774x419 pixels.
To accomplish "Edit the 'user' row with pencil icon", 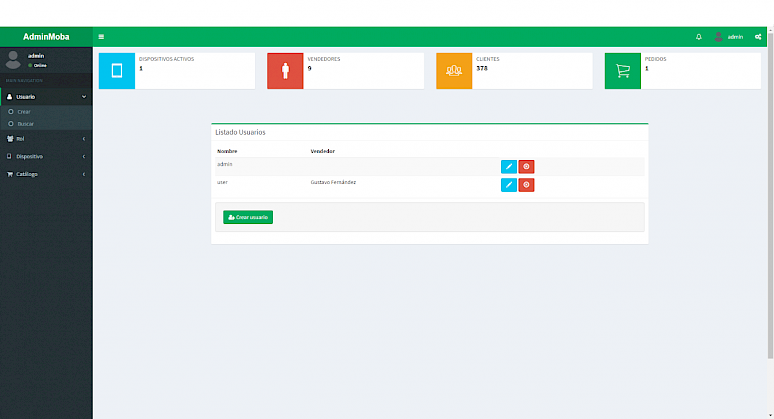I will coord(509,185).
